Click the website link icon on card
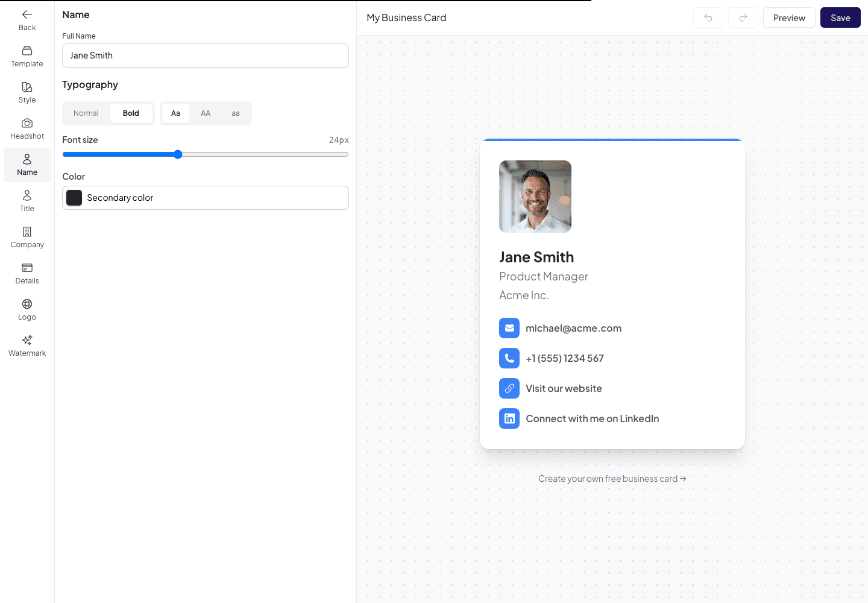The image size is (868, 603). (x=509, y=388)
